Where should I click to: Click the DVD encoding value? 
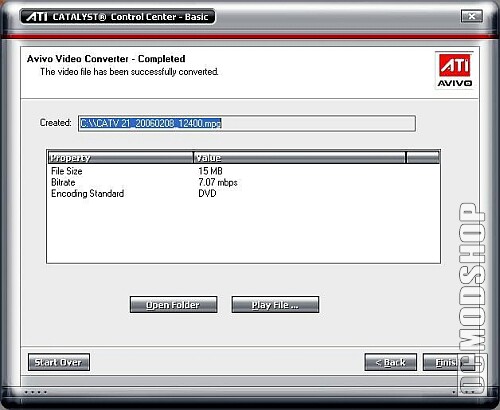point(207,194)
